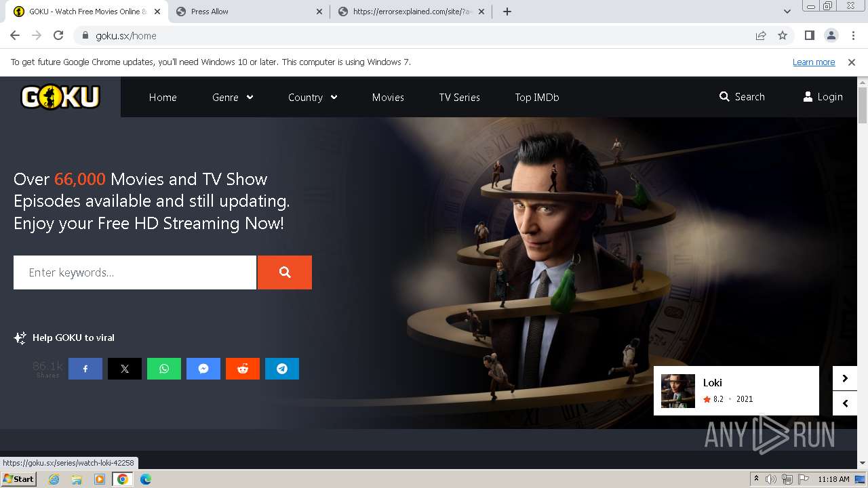The width and height of the screenshot is (868, 488).
Task: Expand the Country dropdown
Action: 313,97
